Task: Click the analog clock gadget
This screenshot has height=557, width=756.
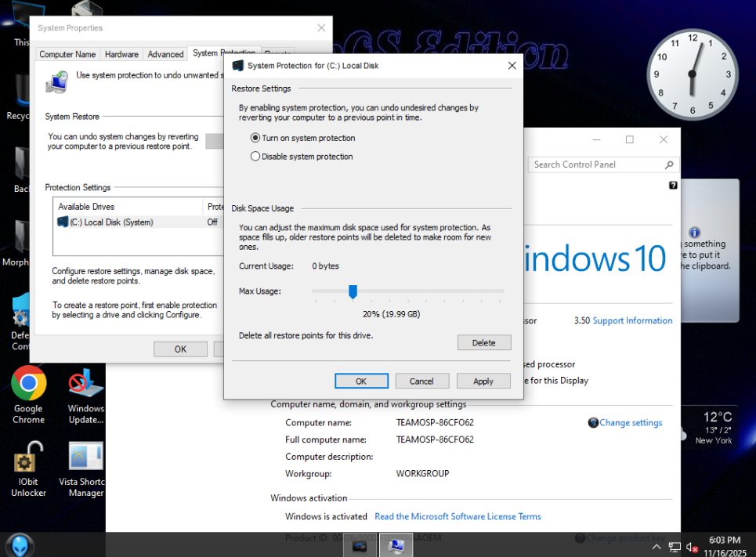Action: tap(693, 74)
